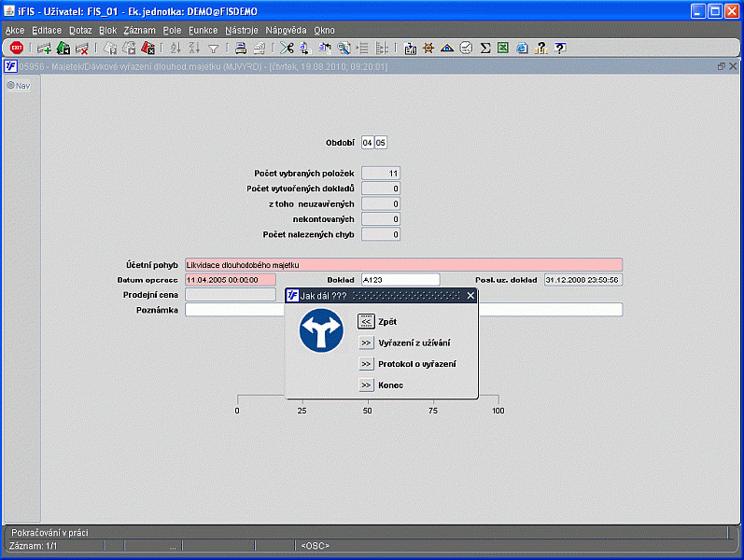
Task: Click the question mark with people icon
Action: (x=540, y=48)
